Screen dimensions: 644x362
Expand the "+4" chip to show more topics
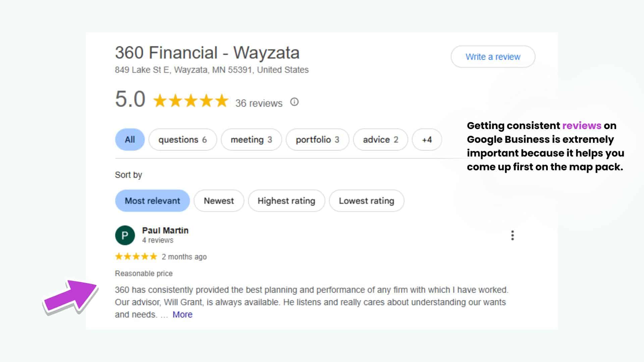(427, 140)
